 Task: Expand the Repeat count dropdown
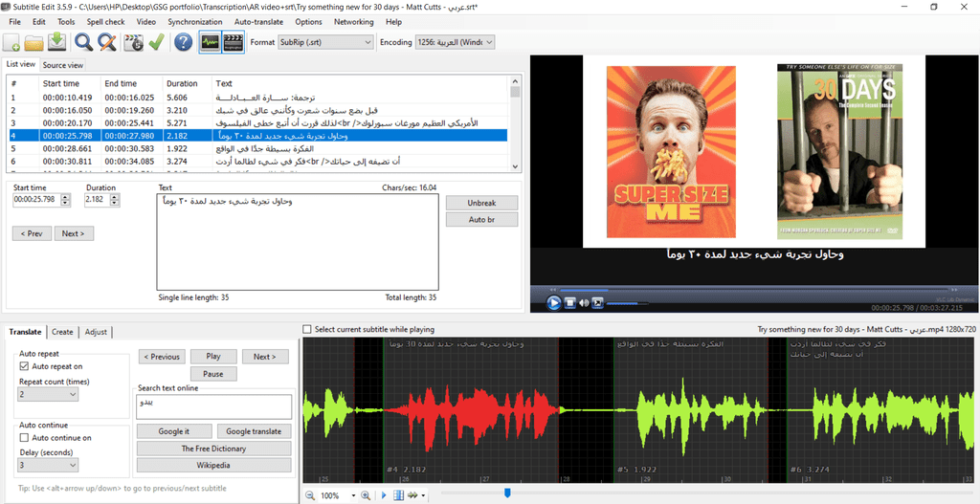[x=48, y=394]
